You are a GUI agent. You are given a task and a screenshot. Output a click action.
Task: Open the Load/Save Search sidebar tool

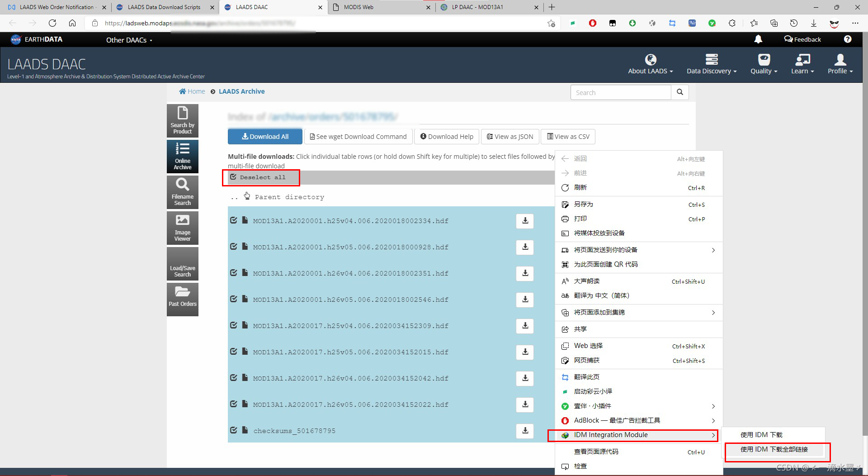(x=183, y=264)
